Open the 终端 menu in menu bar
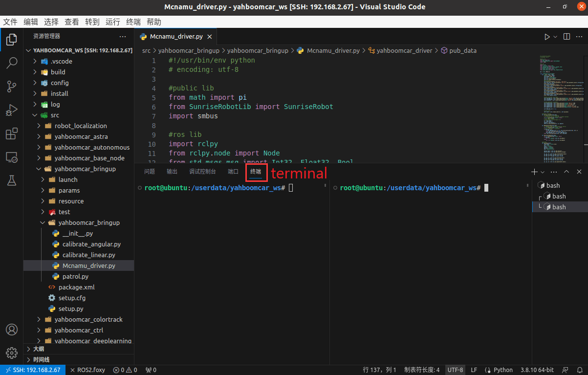Viewport: 588px width, 375px height. 133,22
